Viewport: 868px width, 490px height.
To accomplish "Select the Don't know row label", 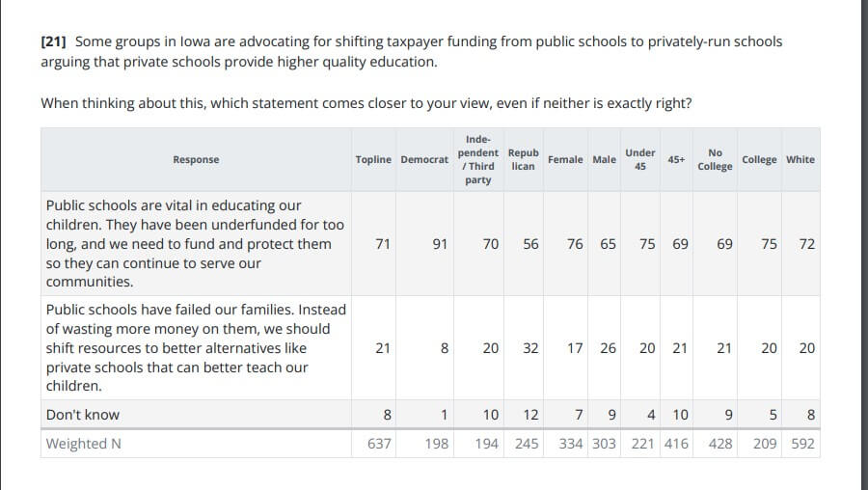I will tap(83, 415).
